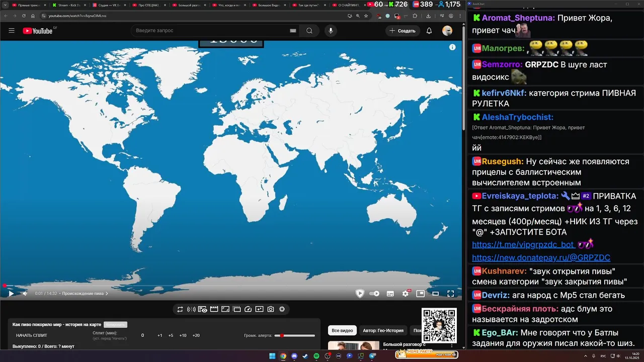This screenshot has height=362, width=644.
Task: Click the shield icon in player controls
Action: coord(360,294)
